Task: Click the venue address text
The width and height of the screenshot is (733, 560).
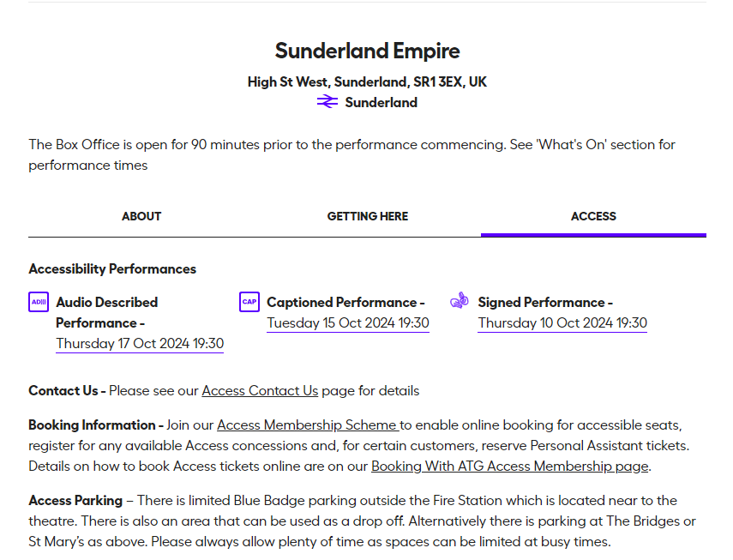Action: pos(366,81)
